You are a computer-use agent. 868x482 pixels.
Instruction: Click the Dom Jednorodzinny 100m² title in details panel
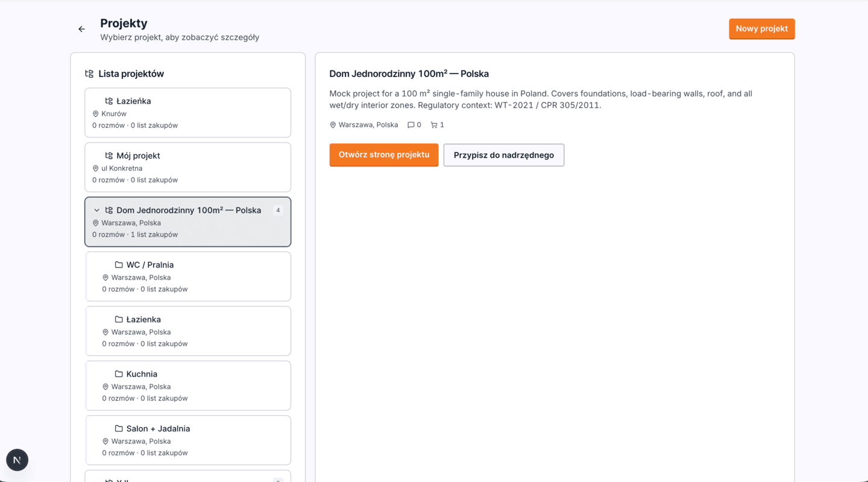(x=409, y=74)
